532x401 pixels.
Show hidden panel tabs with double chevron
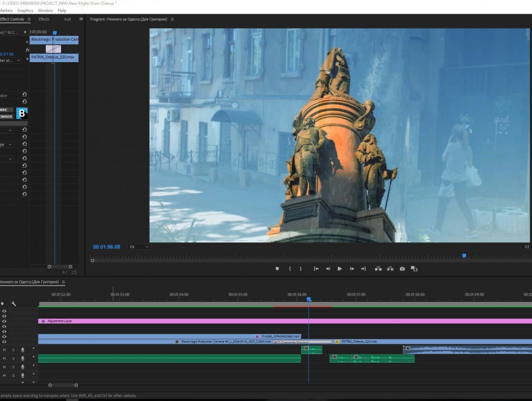click(81, 19)
